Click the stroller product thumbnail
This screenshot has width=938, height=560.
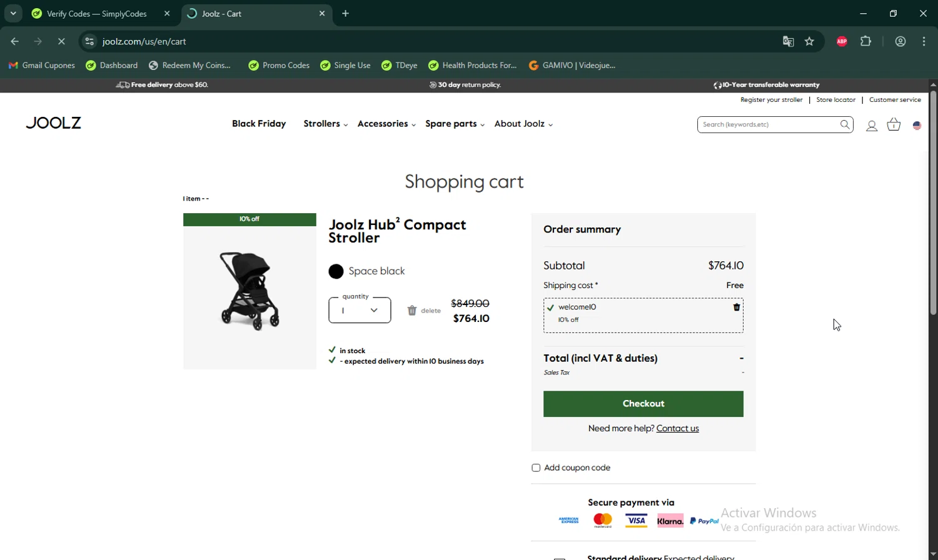[250, 291]
